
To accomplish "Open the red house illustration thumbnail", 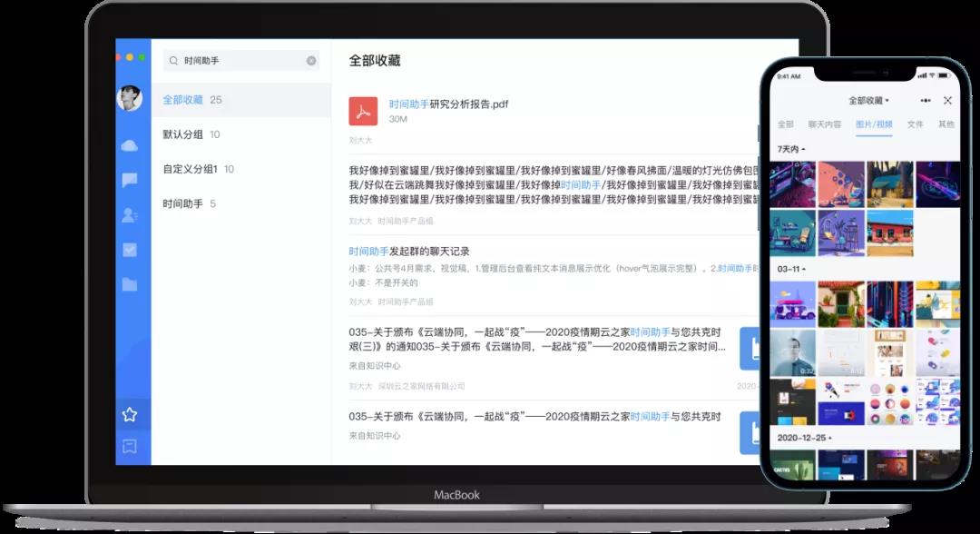I will (890, 232).
